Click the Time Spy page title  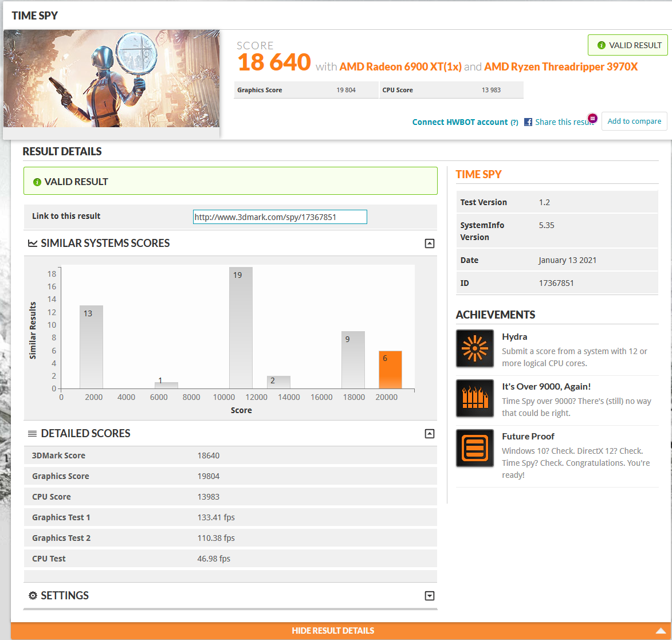[x=35, y=16]
